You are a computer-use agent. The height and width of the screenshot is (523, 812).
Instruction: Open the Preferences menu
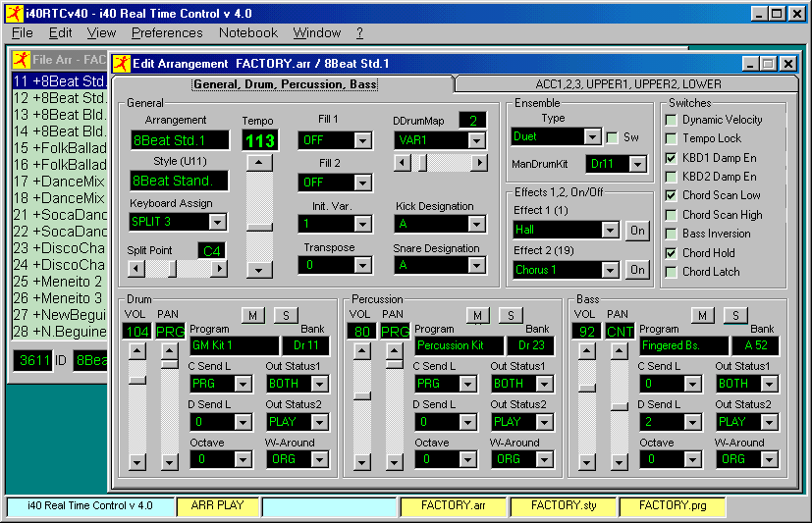167,32
